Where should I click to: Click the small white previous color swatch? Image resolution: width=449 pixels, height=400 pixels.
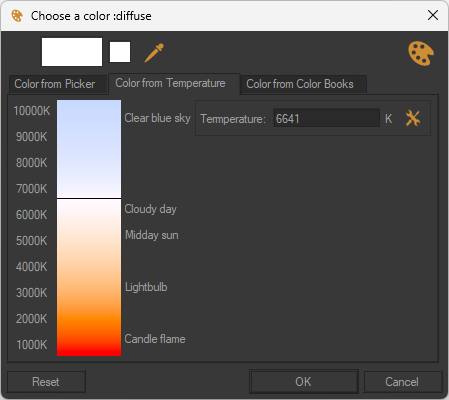click(120, 52)
